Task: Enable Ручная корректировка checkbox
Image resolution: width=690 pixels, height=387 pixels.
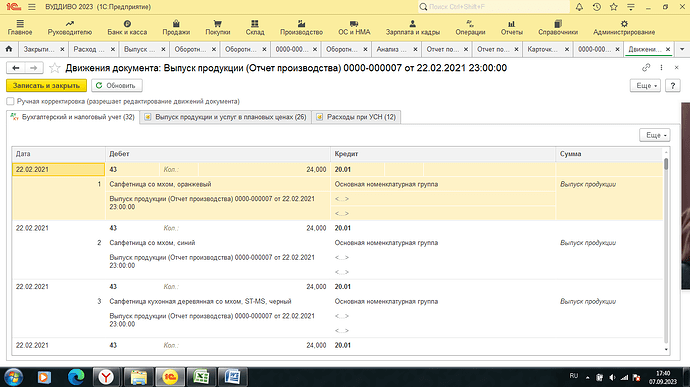Action: click(x=10, y=101)
